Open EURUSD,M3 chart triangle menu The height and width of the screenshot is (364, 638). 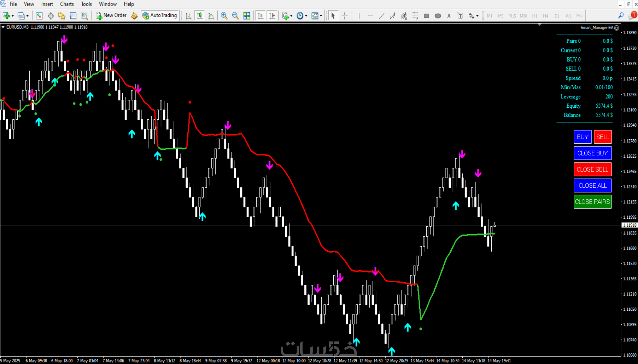tap(3, 27)
